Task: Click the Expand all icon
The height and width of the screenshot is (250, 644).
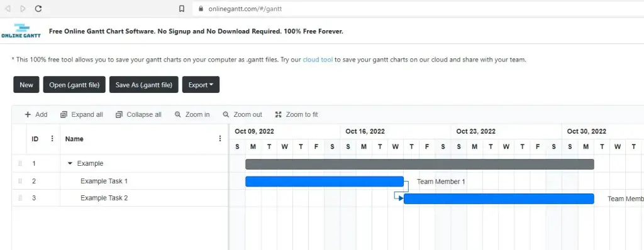Action: [x=64, y=114]
